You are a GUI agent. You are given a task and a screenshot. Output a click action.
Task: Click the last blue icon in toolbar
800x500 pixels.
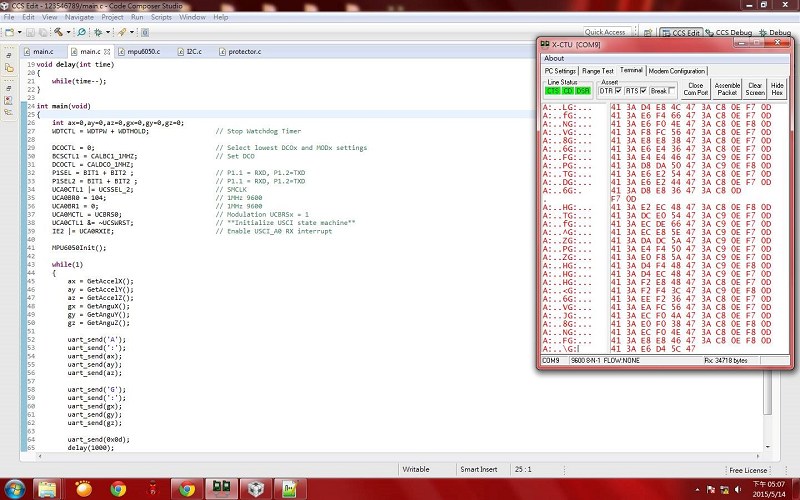coord(145,32)
